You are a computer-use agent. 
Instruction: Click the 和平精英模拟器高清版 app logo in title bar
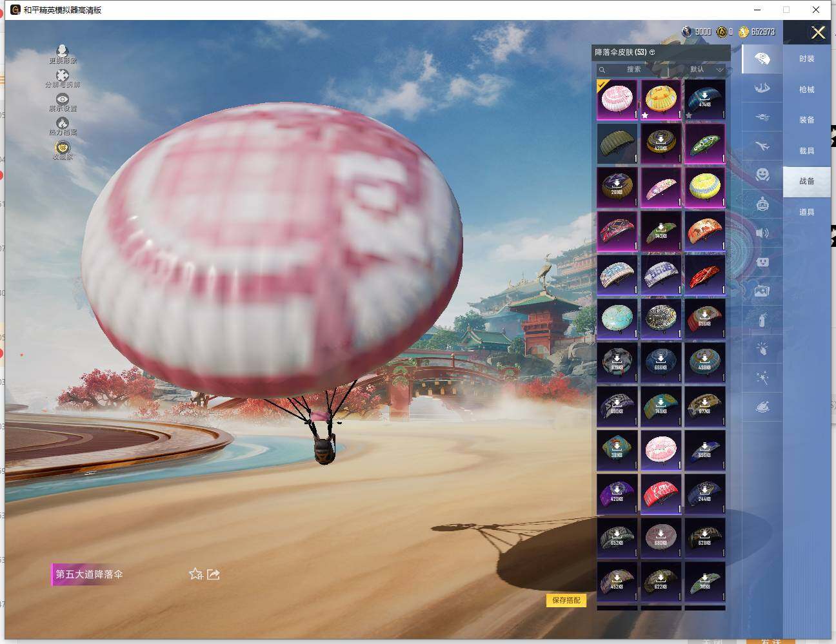point(15,10)
